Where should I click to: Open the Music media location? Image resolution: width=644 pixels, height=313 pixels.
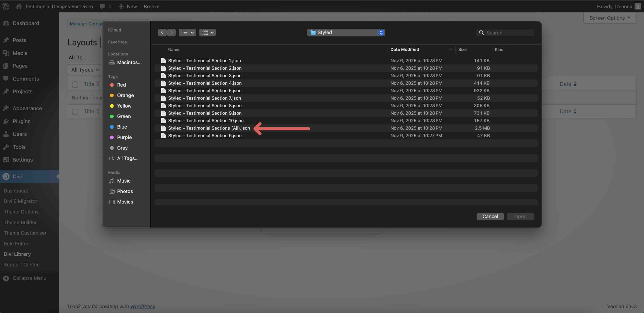(124, 181)
